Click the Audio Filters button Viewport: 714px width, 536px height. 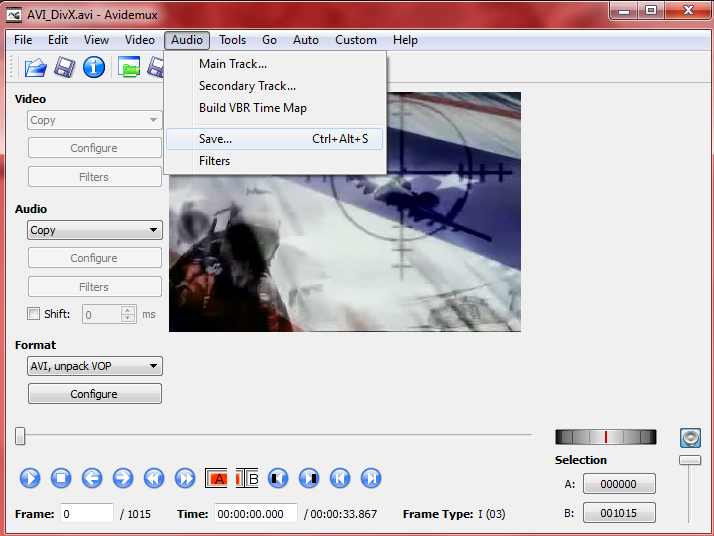pos(95,287)
